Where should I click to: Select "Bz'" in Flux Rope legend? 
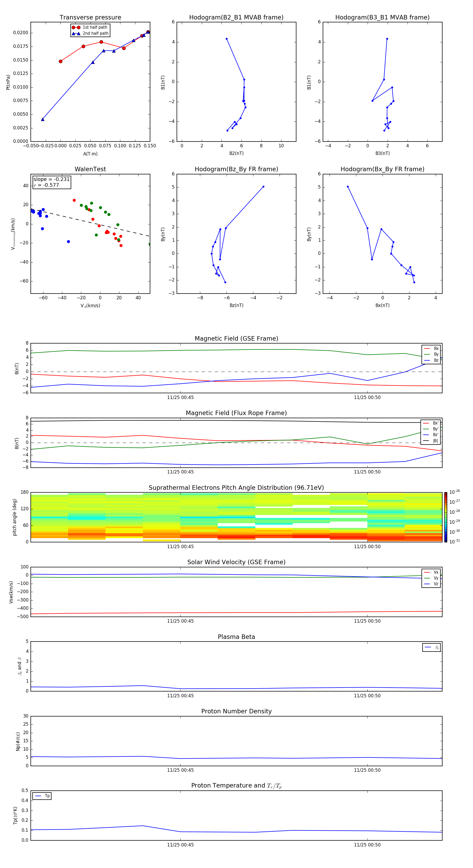click(431, 435)
